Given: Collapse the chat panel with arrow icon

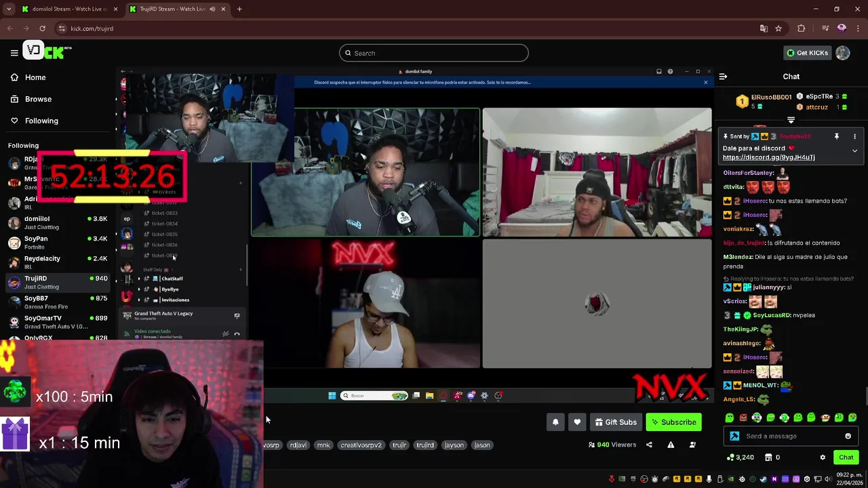Looking at the screenshot, I should pos(723,77).
